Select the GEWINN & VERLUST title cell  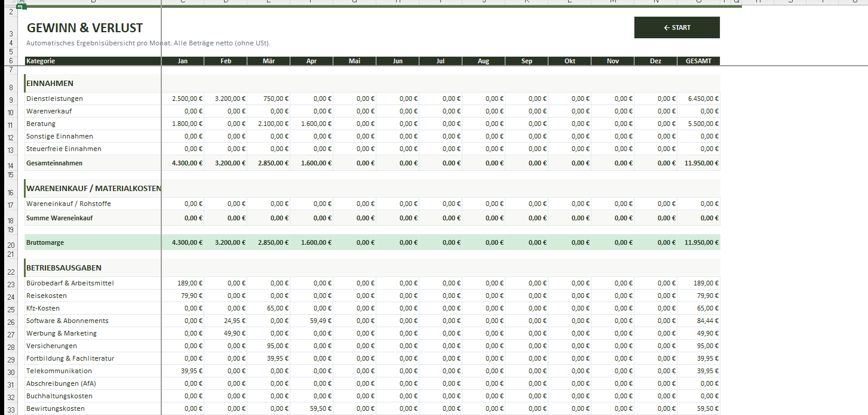pos(85,28)
